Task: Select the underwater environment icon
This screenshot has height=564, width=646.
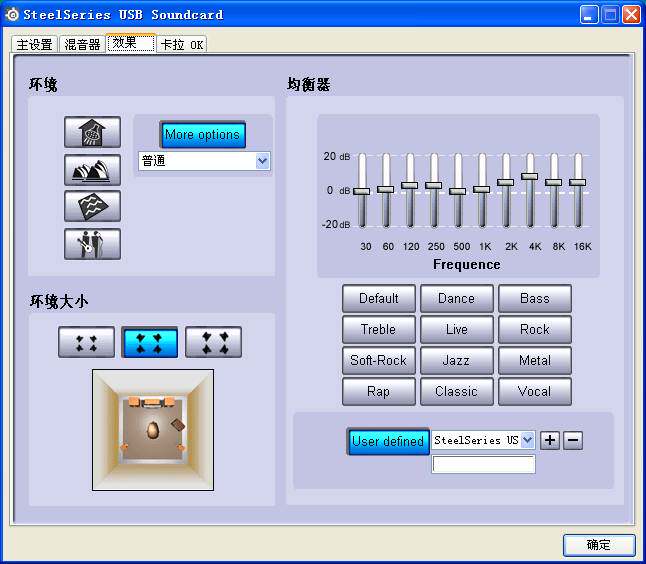Action: click(x=92, y=206)
